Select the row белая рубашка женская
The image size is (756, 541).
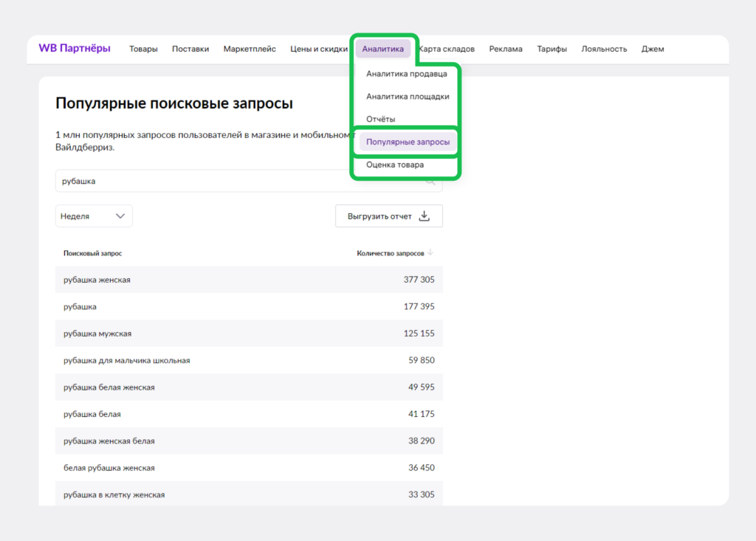(249, 468)
